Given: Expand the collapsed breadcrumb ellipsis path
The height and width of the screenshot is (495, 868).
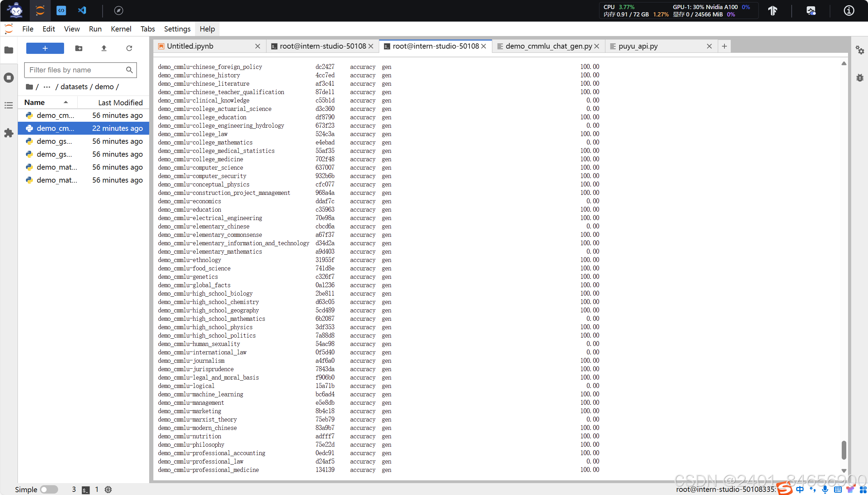Looking at the screenshot, I should pos(47,87).
